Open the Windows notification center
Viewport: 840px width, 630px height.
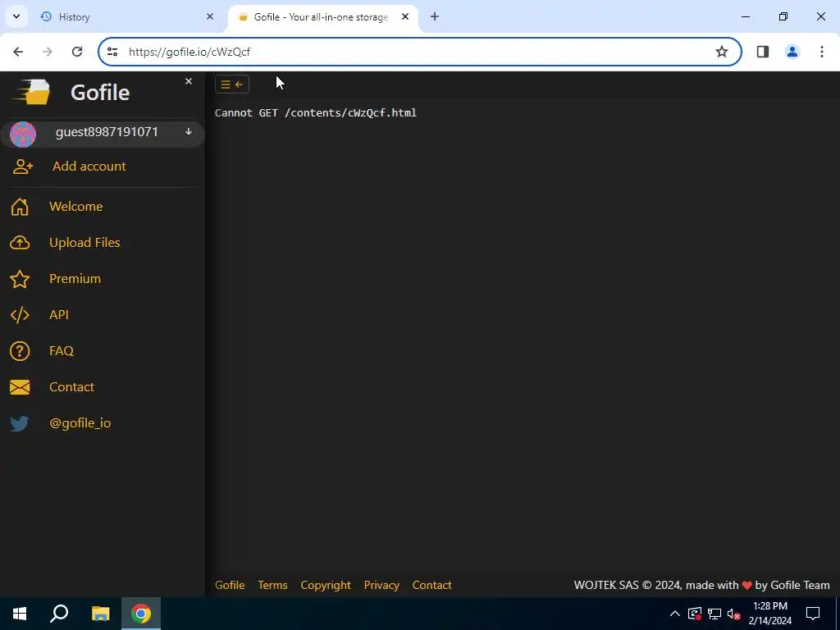(813, 614)
